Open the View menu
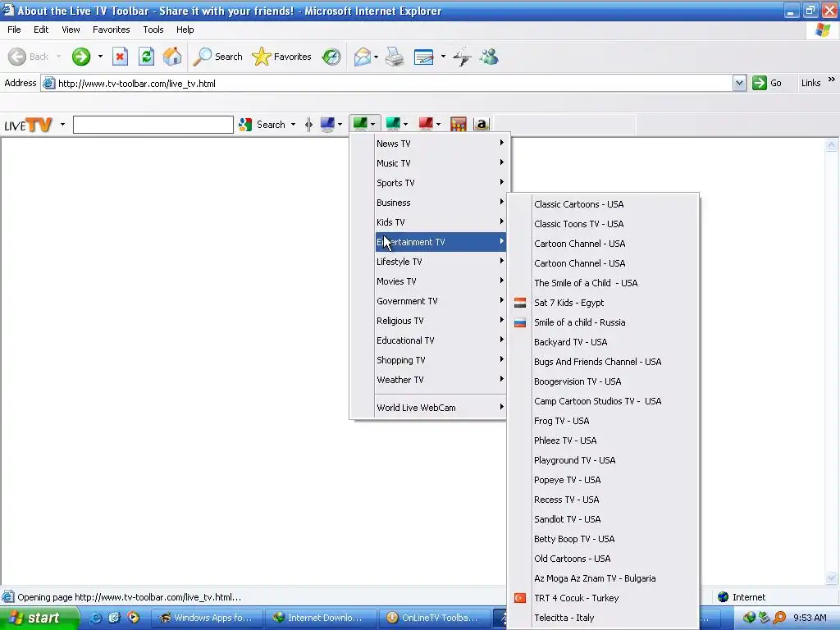The image size is (840, 630). 71,30
